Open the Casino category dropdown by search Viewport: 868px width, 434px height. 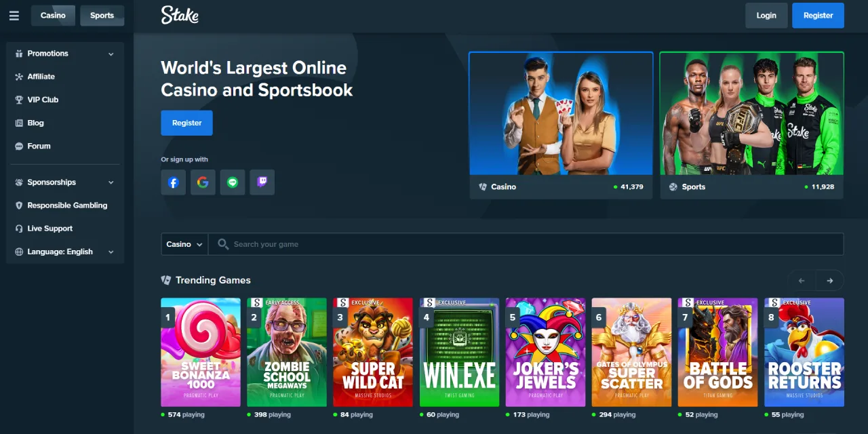[184, 244]
